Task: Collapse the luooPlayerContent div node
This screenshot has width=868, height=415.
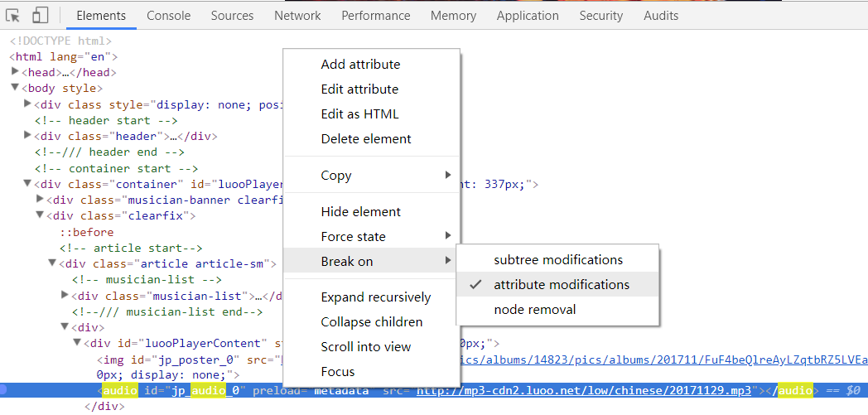Action: tap(77, 343)
